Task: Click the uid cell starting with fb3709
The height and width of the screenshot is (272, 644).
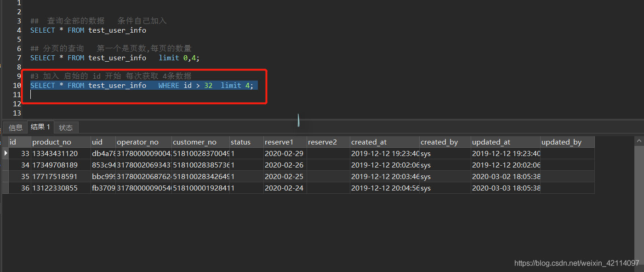Action: [x=103, y=188]
